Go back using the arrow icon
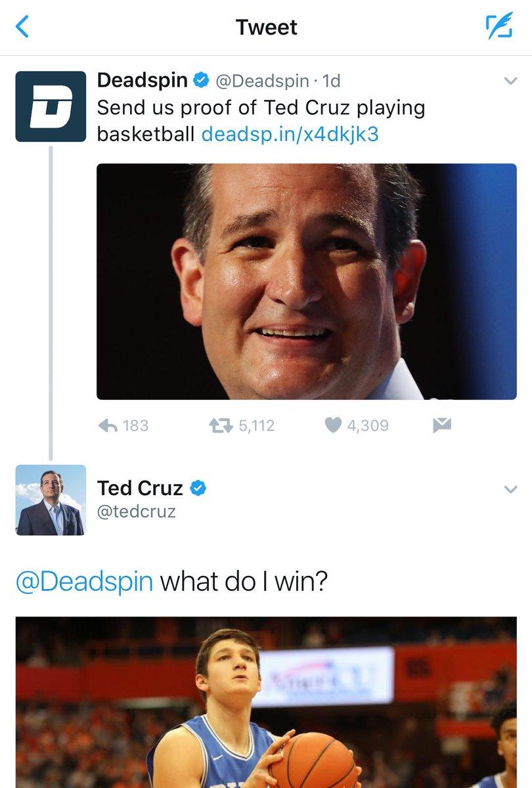532x788 pixels. (24, 27)
